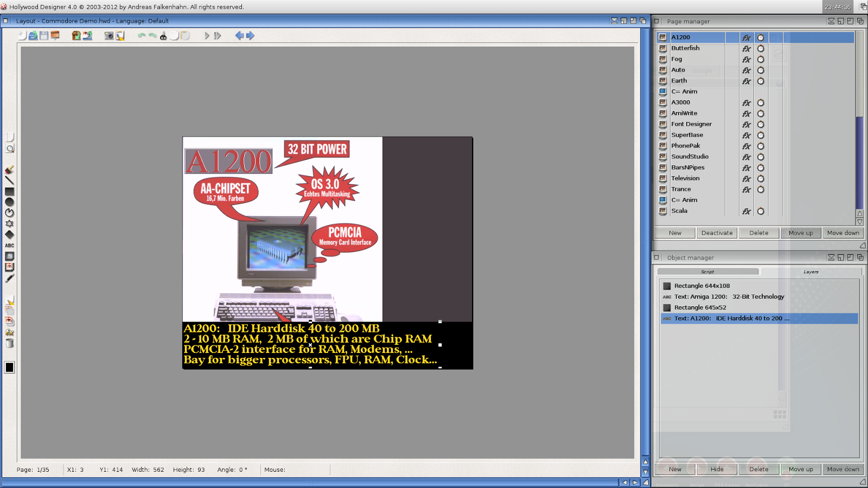The height and width of the screenshot is (488, 868).
Task: Click Deactivate button in Page manager
Action: coord(717,233)
